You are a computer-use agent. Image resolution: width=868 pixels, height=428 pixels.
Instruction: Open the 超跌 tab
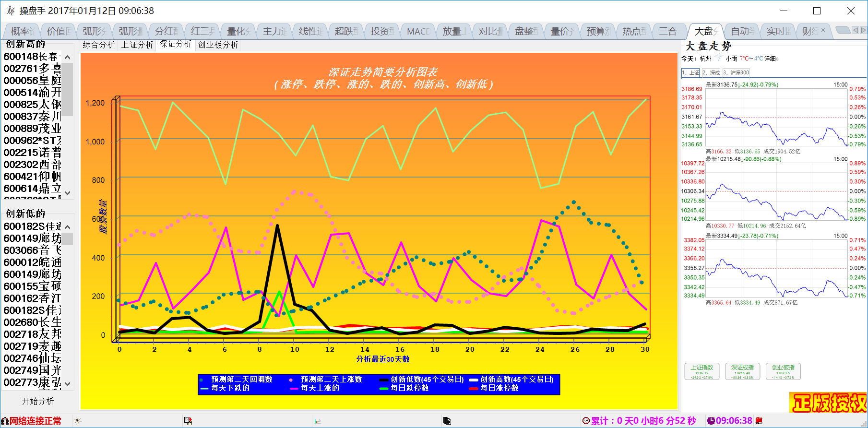pos(346,31)
